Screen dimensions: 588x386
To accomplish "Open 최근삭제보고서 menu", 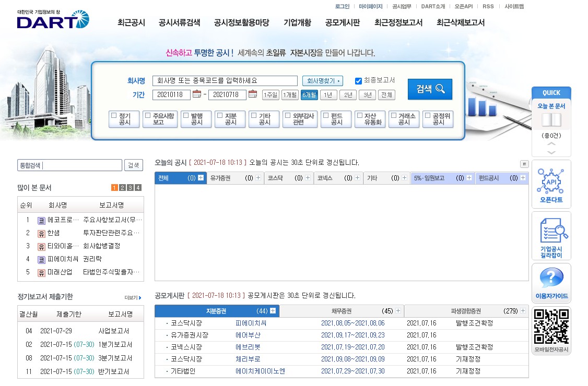I will [461, 22].
